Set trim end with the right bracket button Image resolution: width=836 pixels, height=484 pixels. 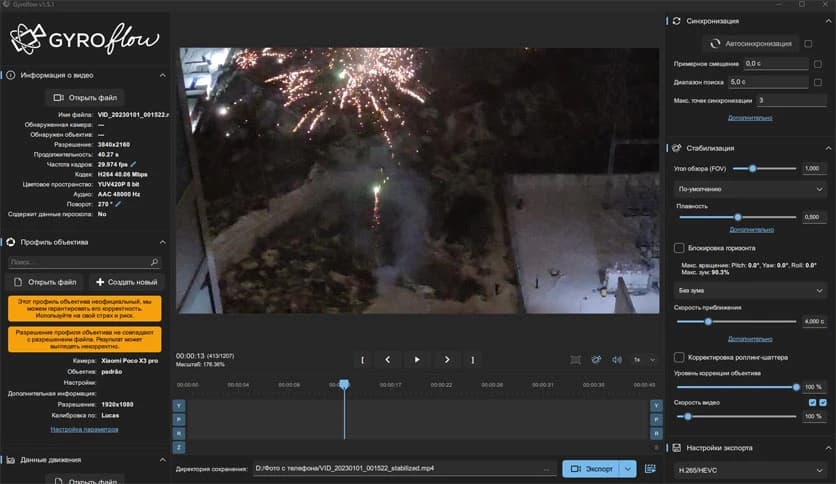coord(472,360)
